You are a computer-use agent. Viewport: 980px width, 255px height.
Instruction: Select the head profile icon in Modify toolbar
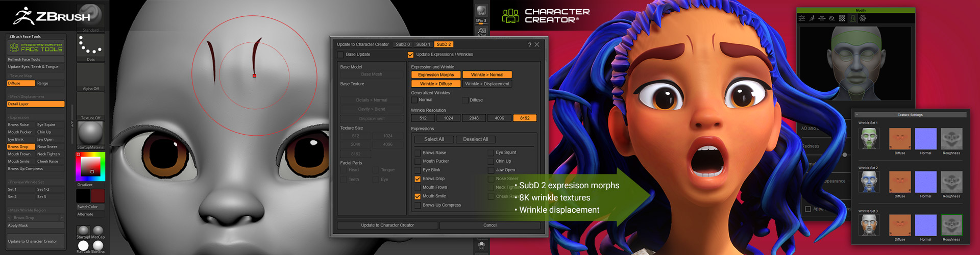852,18
